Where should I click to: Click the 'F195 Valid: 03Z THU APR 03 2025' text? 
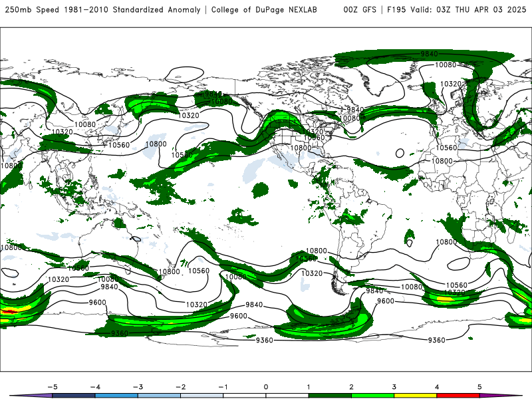point(456,9)
